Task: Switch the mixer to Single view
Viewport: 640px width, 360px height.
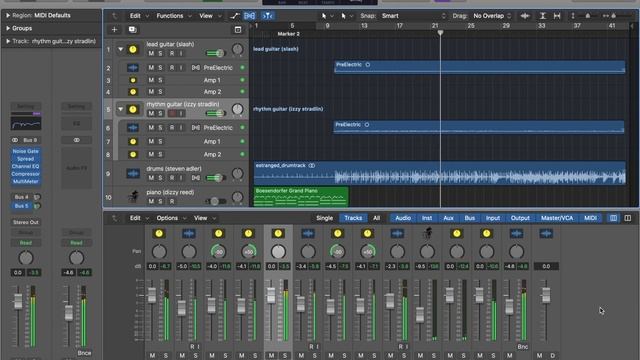Action: 324,218
